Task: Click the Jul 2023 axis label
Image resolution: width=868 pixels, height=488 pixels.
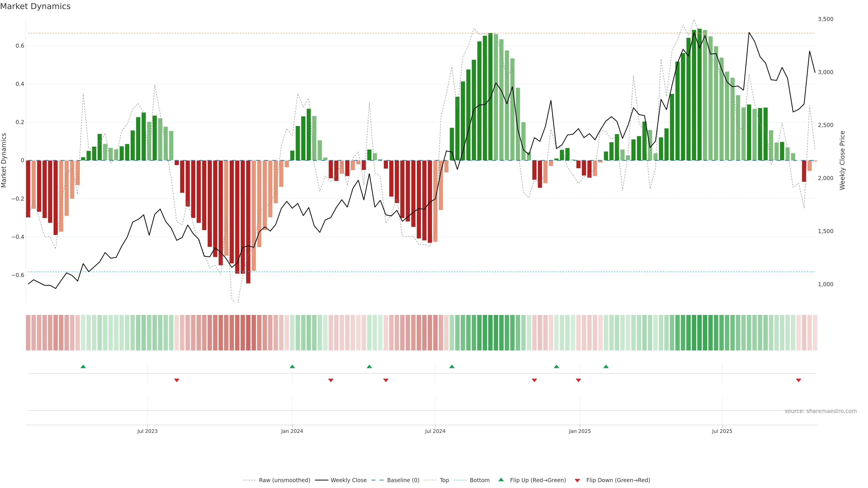Action: point(147,431)
